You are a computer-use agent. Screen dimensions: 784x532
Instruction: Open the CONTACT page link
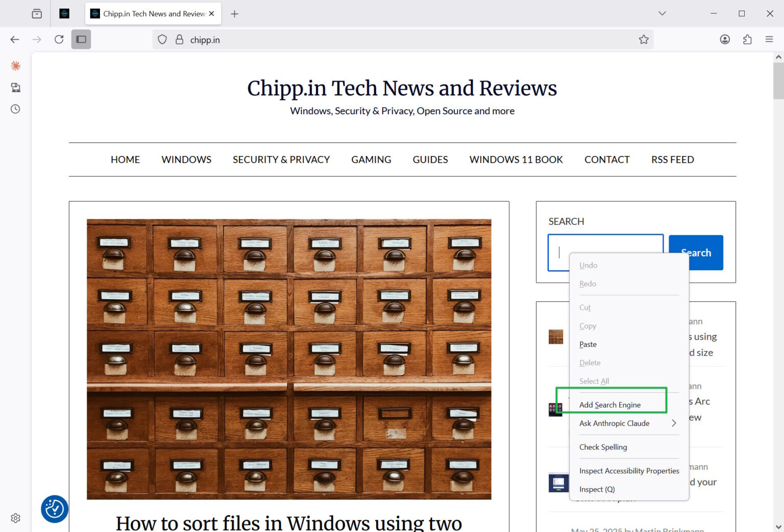click(x=607, y=160)
